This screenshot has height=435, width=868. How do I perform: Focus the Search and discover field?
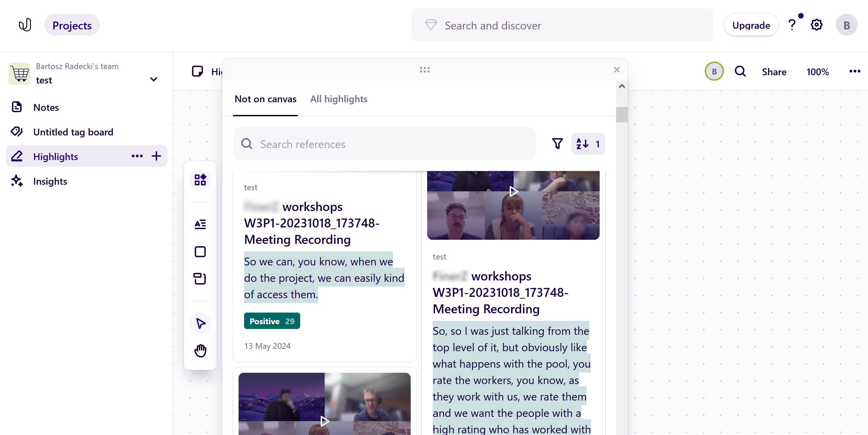click(562, 25)
